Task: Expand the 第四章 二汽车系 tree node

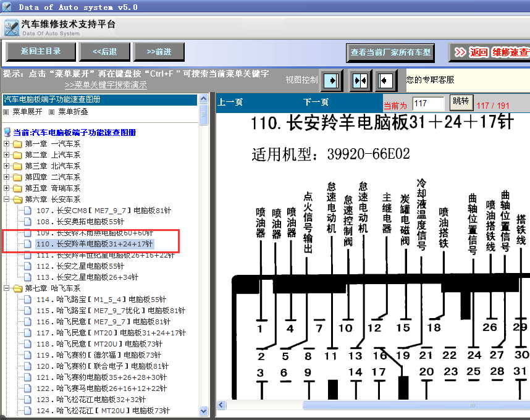Action: [6, 177]
